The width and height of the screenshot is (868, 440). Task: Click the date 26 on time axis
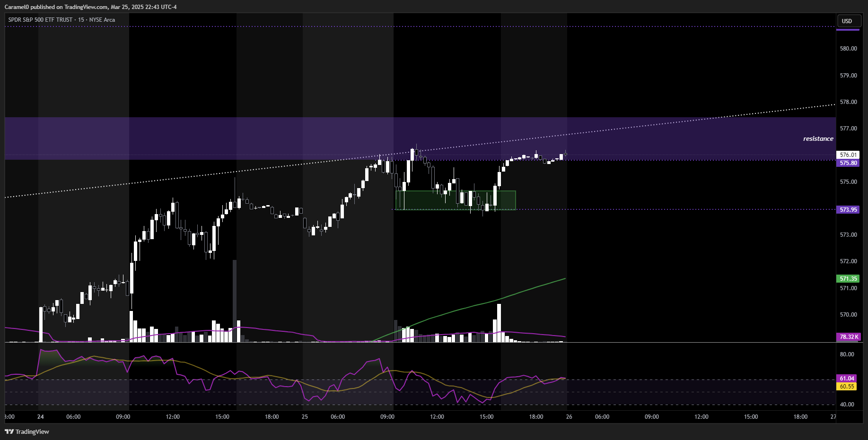point(569,417)
